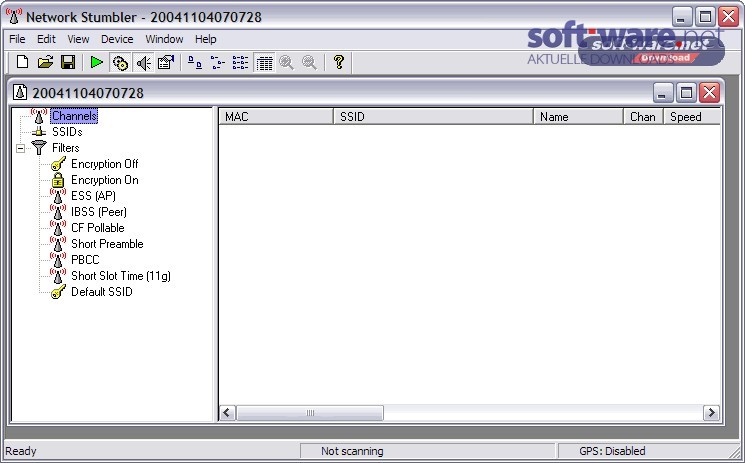Toggle sound with the speaker toolbar icon

[x=143, y=62]
